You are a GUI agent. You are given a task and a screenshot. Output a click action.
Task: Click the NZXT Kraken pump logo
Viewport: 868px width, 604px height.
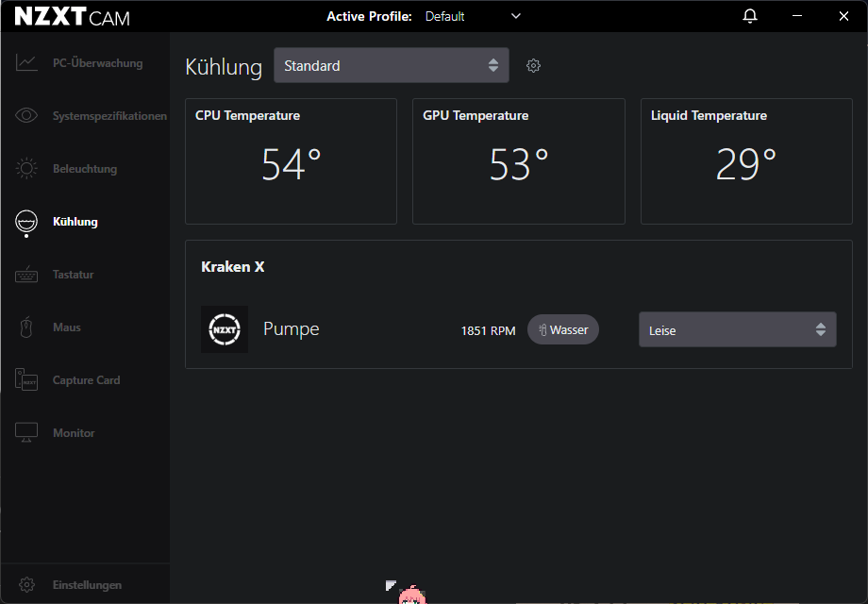(x=225, y=329)
